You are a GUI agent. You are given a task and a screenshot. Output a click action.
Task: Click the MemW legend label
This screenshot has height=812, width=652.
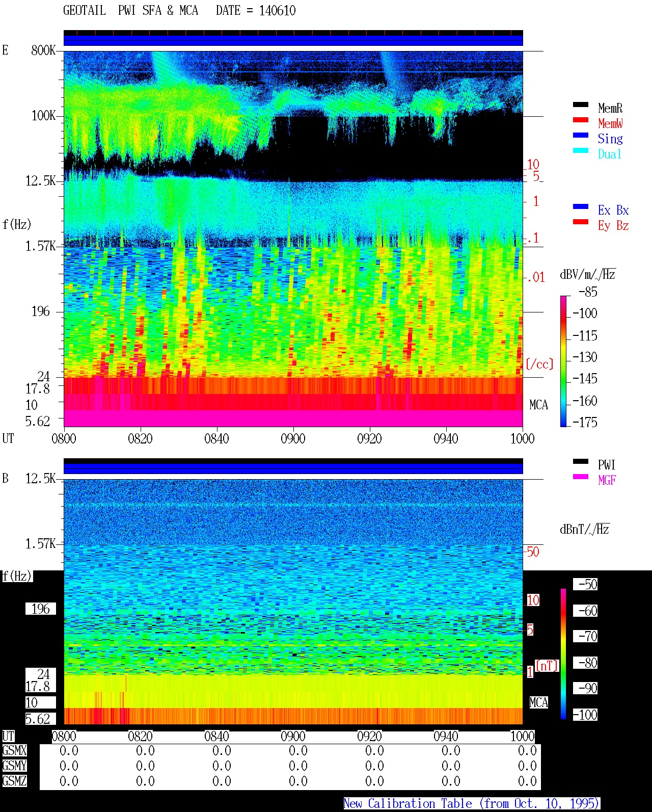[610, 123]
